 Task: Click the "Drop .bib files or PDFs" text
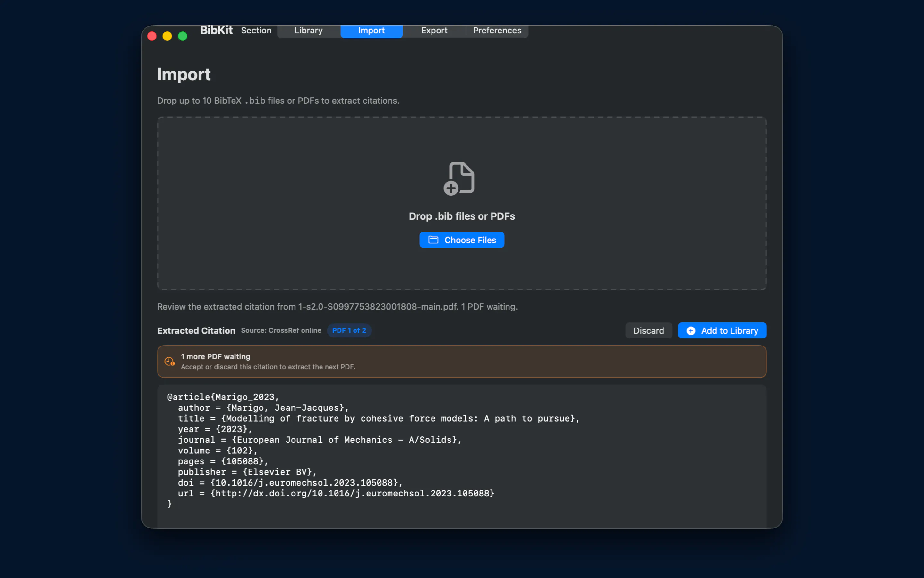click(x=462, y=216)
